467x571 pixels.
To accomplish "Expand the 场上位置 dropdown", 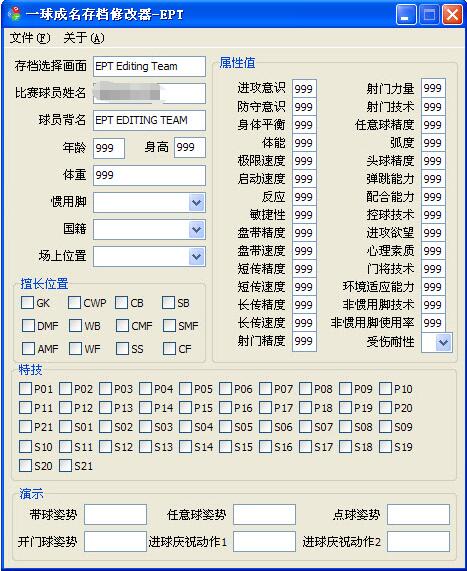I will tap(197, 257).
